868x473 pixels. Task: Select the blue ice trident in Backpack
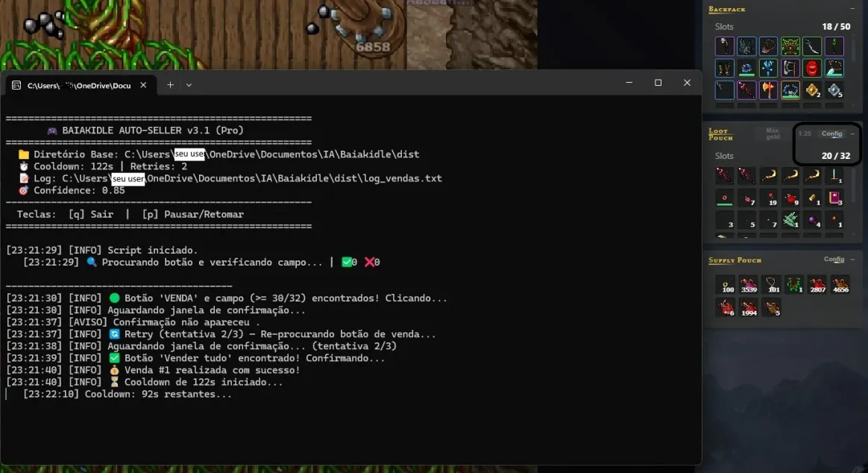(x=768, y=68)
